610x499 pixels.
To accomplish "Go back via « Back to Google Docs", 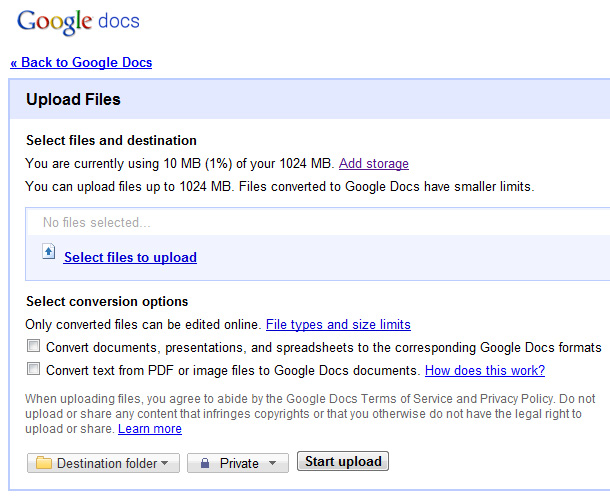I will 81,62.
